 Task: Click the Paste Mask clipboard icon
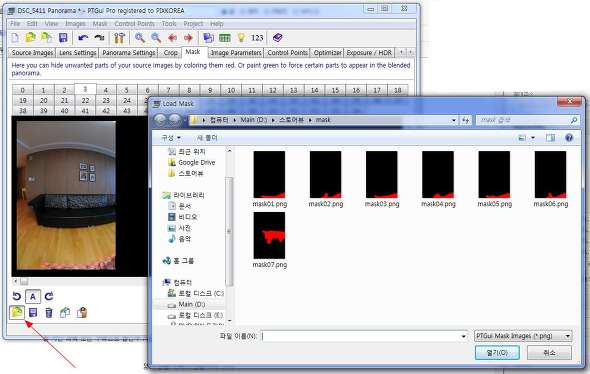(x=82, y=312)
